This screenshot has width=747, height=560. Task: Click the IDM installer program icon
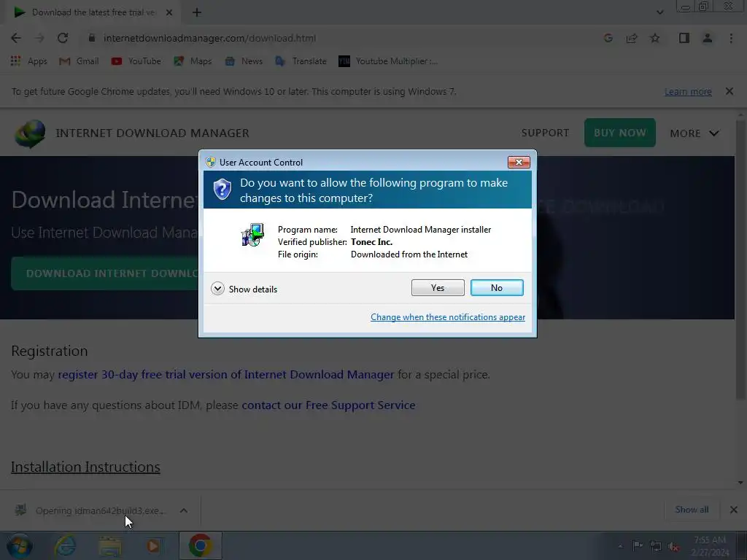click(252, 235)
